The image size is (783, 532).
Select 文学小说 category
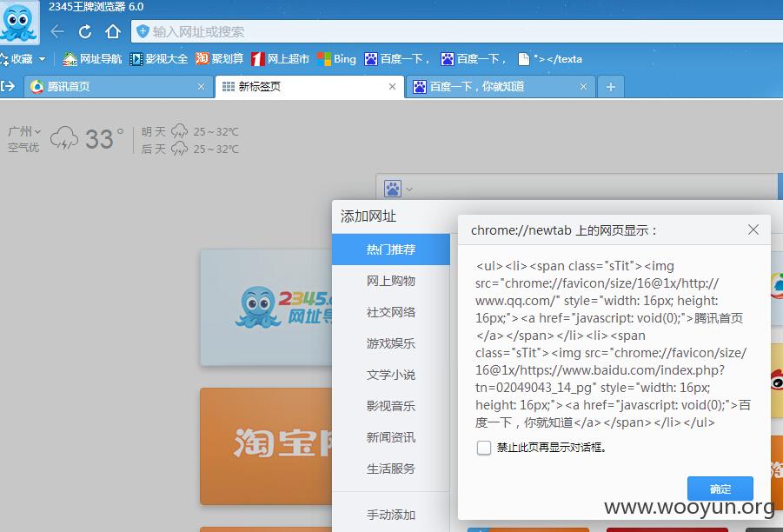tap(390, 375)
